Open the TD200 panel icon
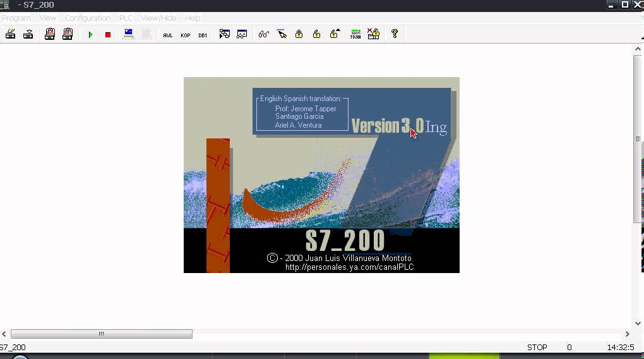The height and width of the screenshot is (359, 644). click(x=355, y=34)
